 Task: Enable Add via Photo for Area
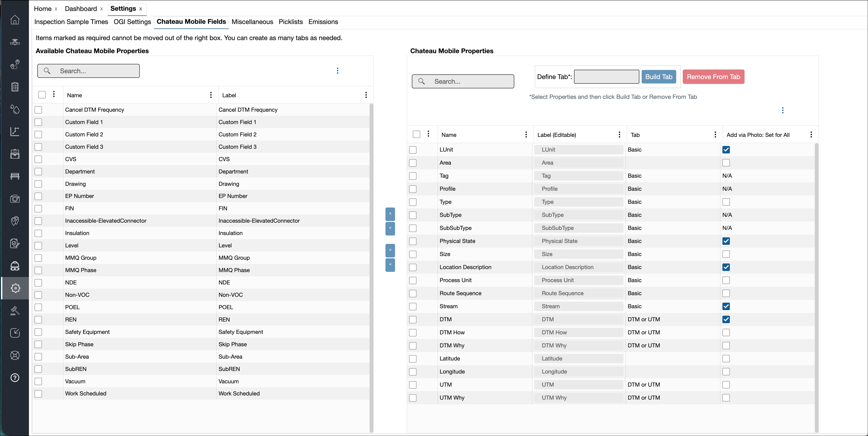coord(726,163)
